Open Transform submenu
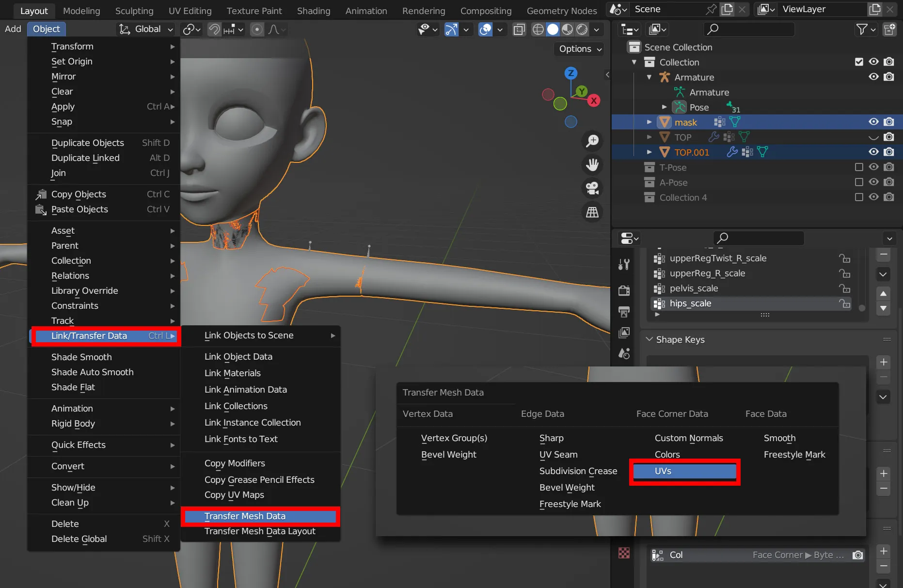This screenshot has width=903, height=588. (104, 47)
